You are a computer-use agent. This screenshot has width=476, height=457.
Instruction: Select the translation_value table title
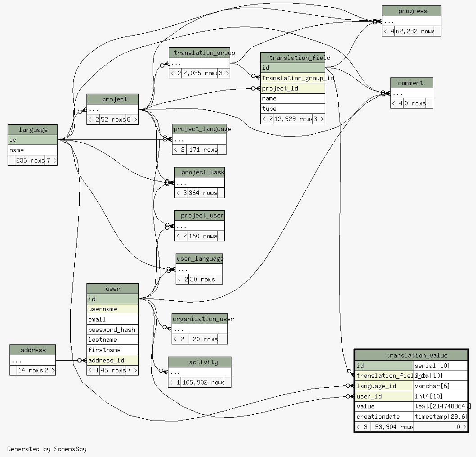[411, 355]
